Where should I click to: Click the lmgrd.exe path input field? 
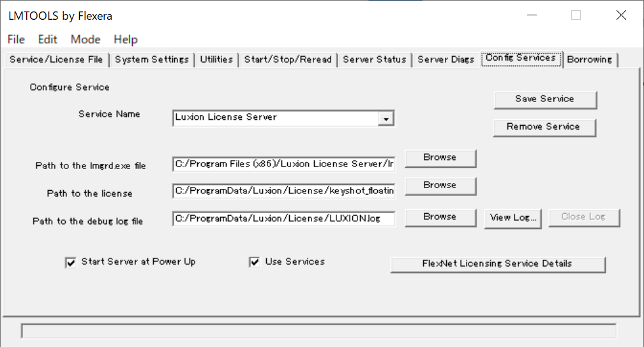click(x=284, y=165)
